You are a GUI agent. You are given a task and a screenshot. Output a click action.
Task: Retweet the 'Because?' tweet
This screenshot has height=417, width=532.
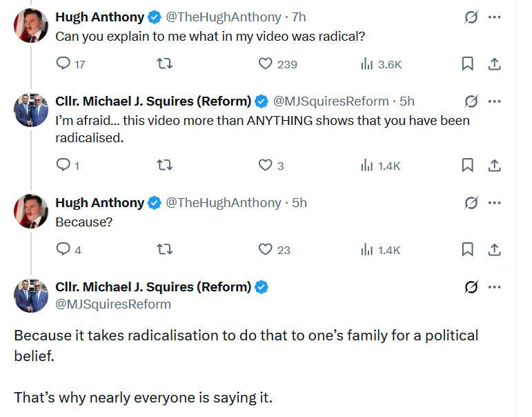click(x=164, y=250)
